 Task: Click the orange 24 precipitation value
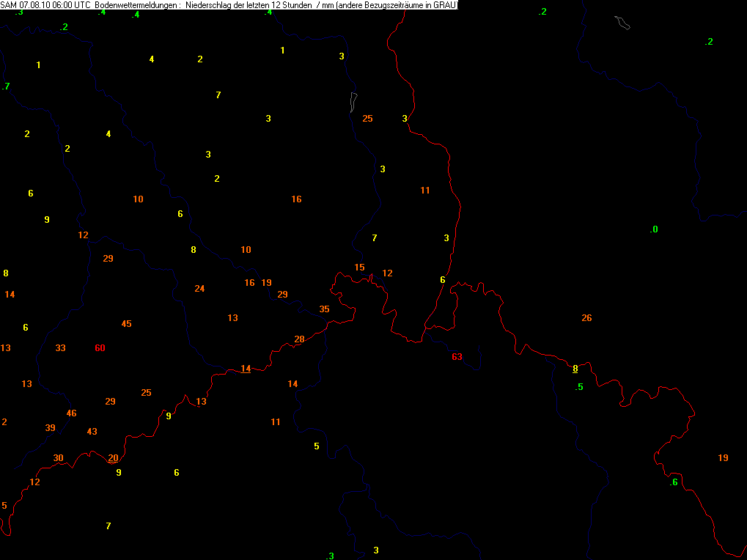pos(199,289)
